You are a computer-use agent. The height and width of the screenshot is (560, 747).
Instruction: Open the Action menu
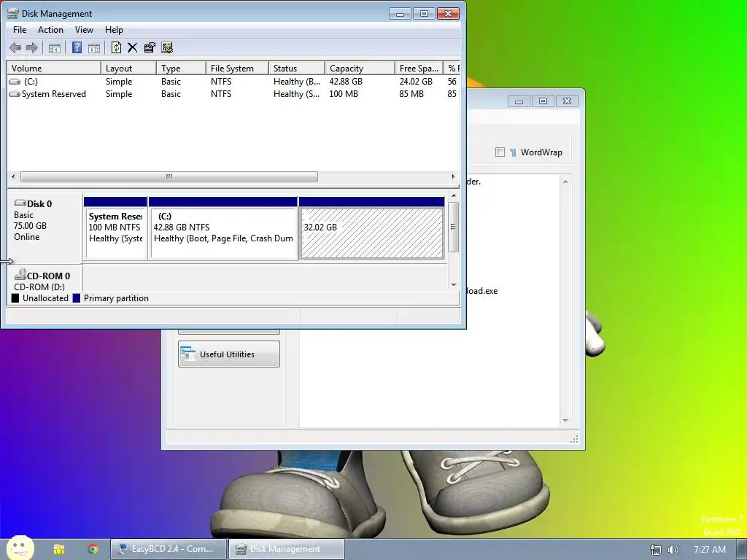(x=50, y=29)
